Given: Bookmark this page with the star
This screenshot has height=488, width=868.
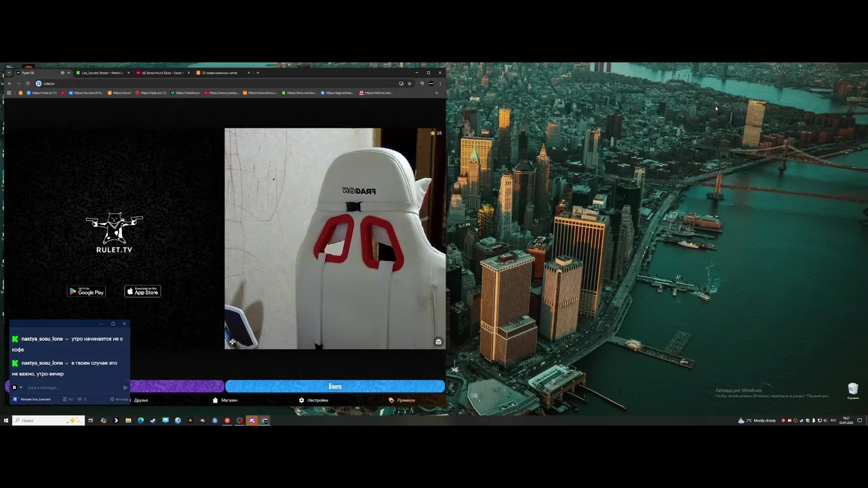Looking at the screenshot, I should 409,83.
